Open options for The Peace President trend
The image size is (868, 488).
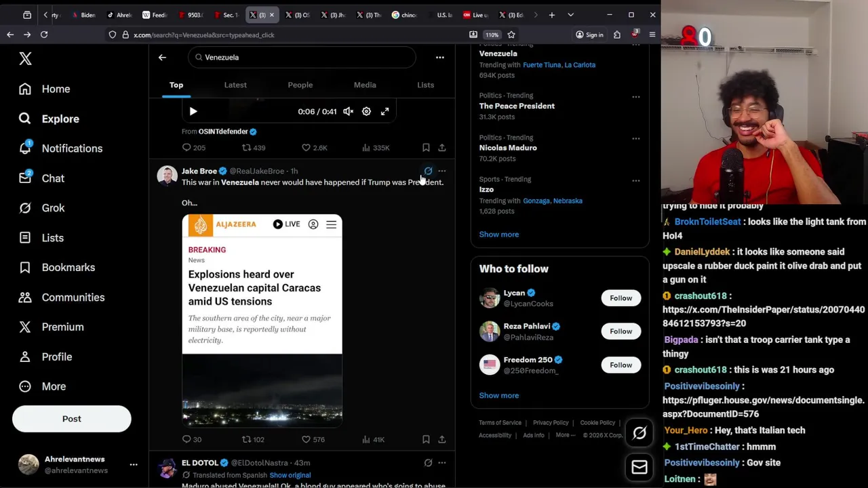(x=636, y=97)
